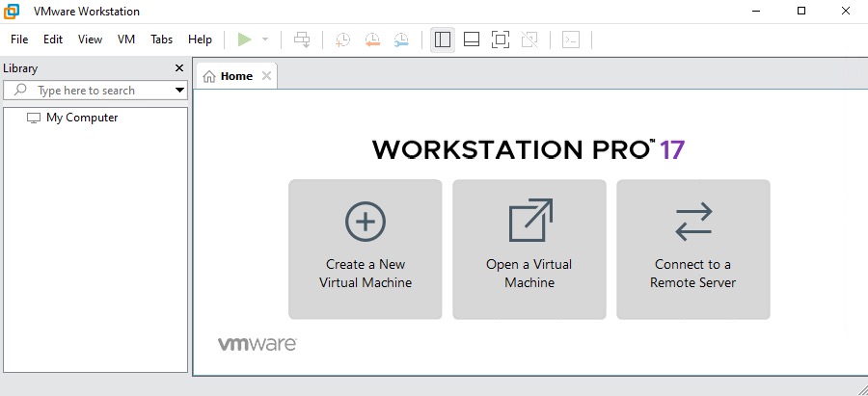Click the Unity mode toolbar icon
The height and width of the screenshot is (396, 868).
[x=529, y=40]
